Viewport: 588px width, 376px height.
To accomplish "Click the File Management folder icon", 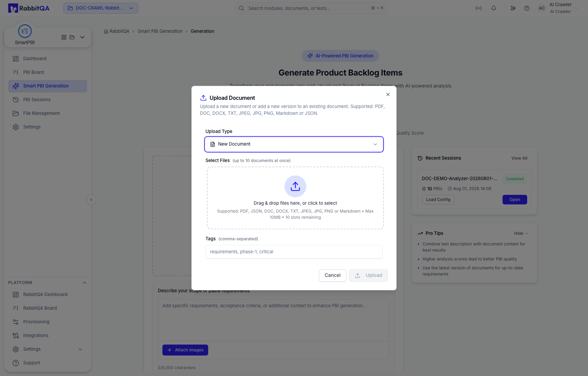I will pyautogui.click(x=16, y=113).
